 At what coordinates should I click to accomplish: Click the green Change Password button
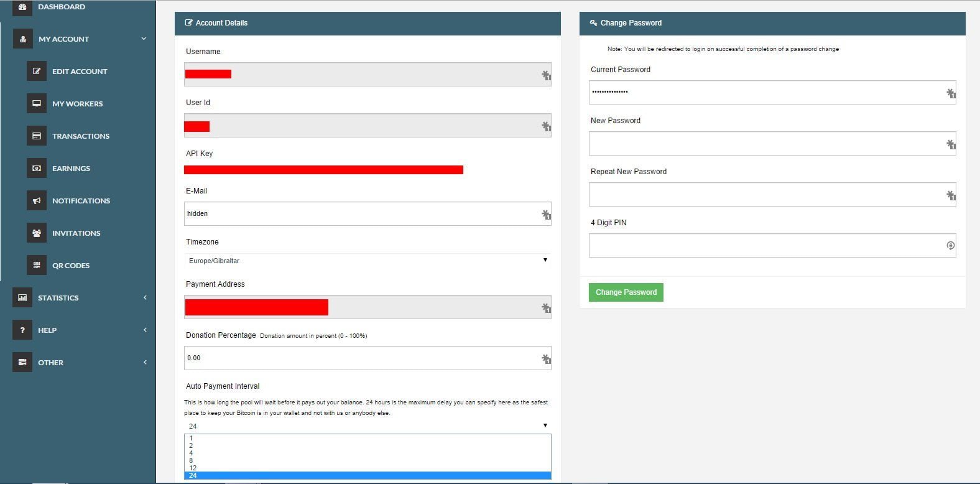626,292
